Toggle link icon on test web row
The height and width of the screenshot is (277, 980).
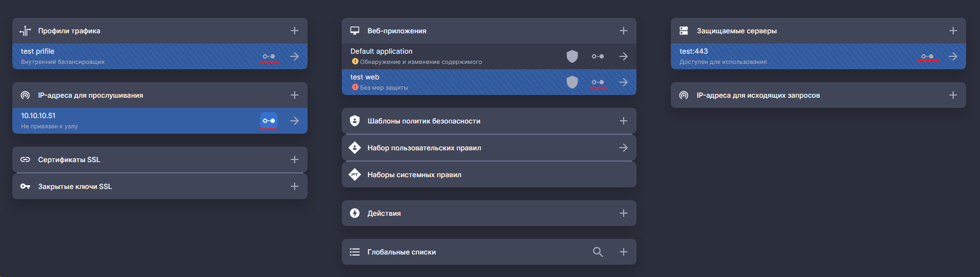[598, 82]
